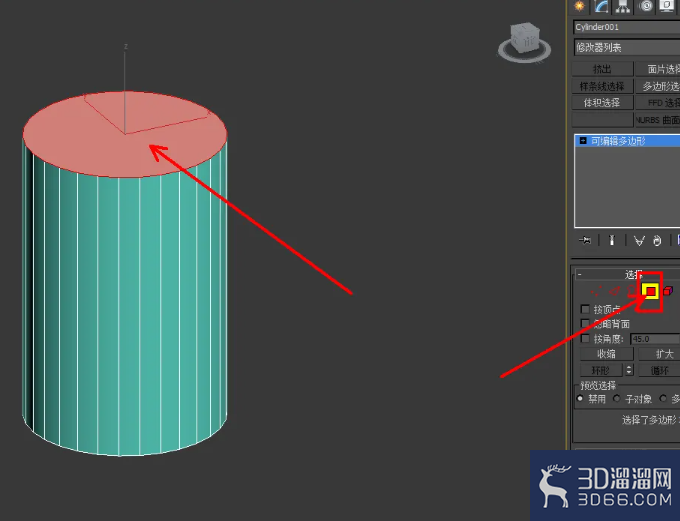Click the 样条线选择 modifier button
This screenshot has width=680, height=521.
click(602, 86)
